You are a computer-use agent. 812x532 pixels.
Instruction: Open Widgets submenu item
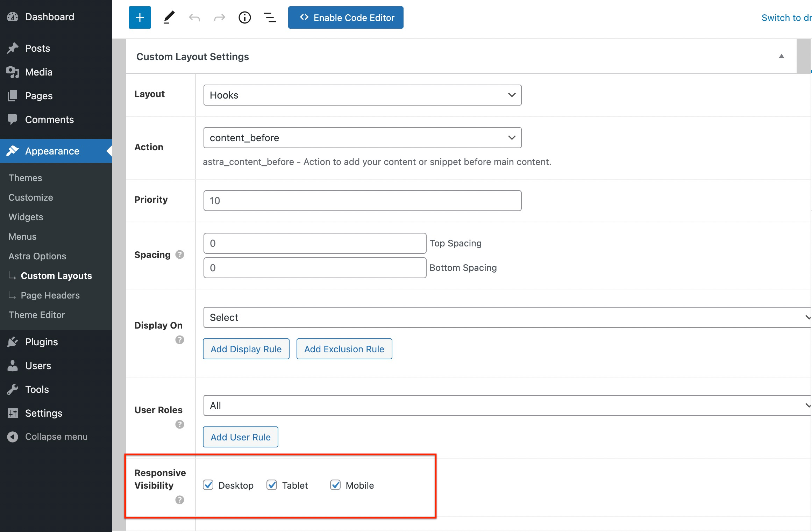coord(26,217)
